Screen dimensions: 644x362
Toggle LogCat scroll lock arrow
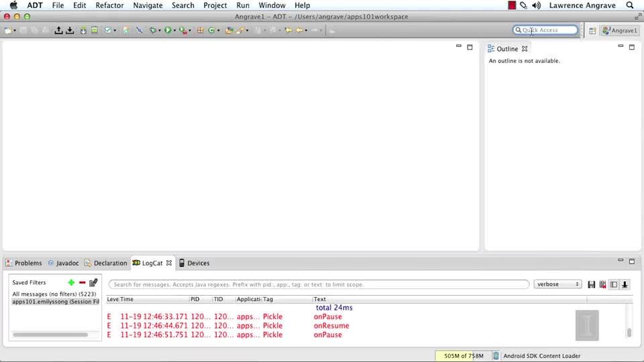[x=625, y=284]
